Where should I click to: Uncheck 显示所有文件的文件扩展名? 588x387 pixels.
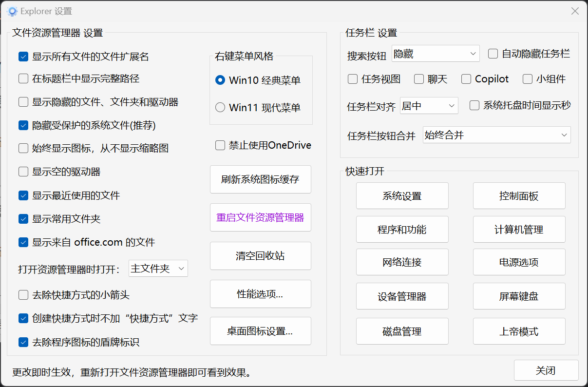point(23,57)
